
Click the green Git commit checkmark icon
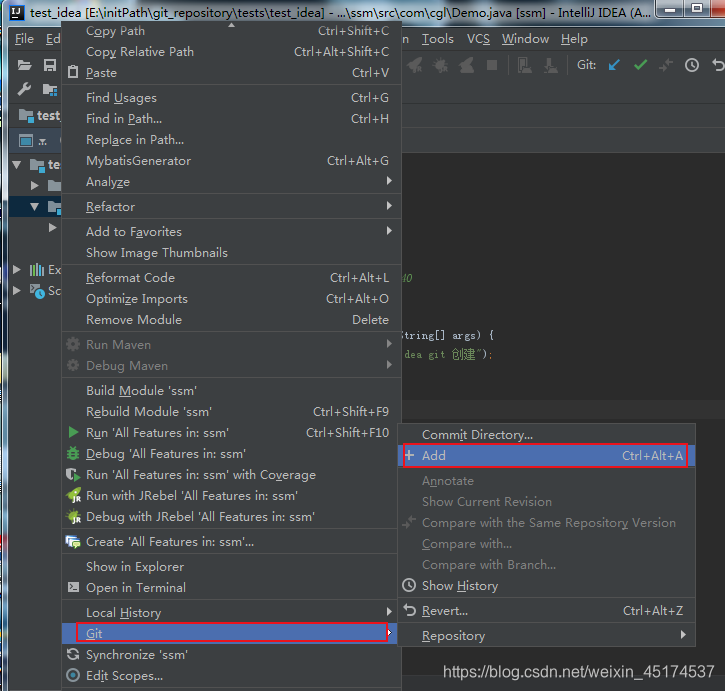tap(640, 65)
